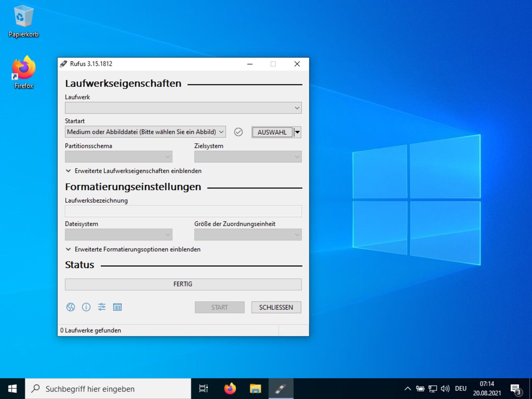Show the Rufus log icon

117,307
